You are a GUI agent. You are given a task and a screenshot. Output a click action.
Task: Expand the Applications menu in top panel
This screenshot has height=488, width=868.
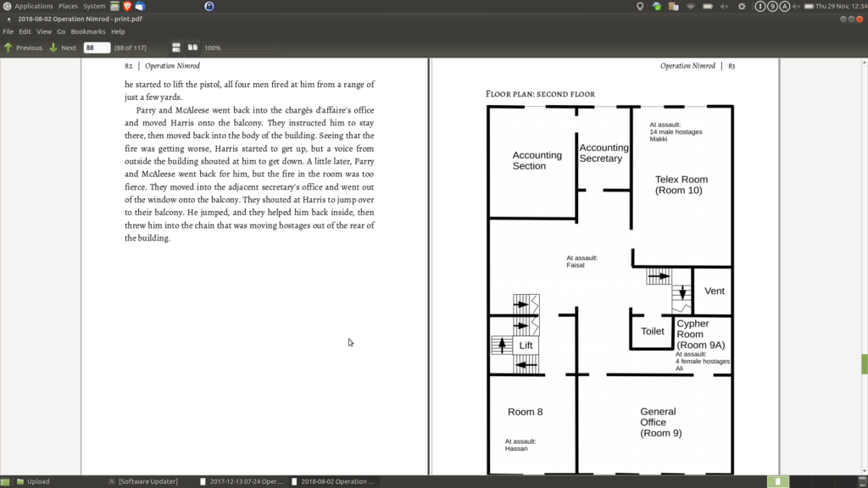coord(33,6)
